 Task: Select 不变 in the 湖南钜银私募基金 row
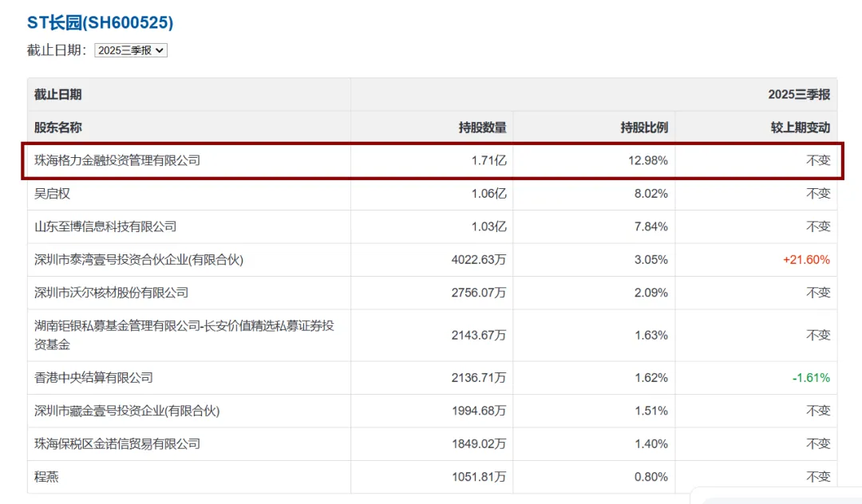coord(818,335)
